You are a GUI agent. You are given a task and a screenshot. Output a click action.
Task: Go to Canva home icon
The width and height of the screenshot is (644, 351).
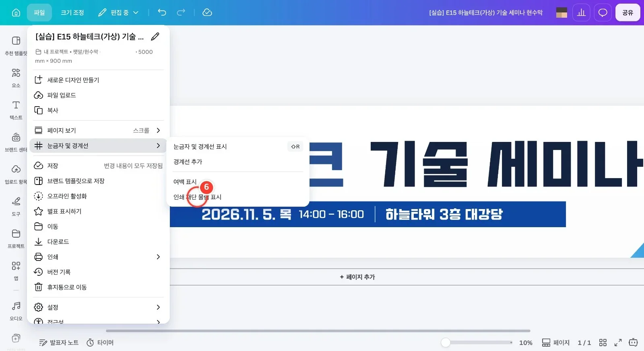click(x=16, y=12)
